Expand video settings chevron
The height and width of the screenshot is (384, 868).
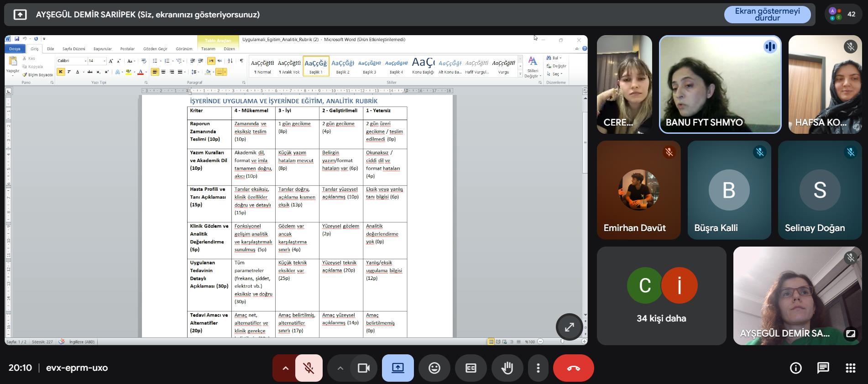340,368
